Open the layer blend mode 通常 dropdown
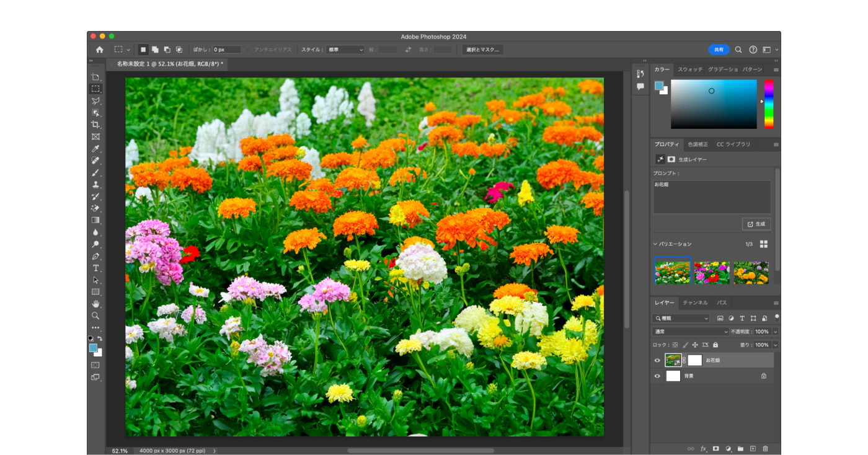 (690, 332)
